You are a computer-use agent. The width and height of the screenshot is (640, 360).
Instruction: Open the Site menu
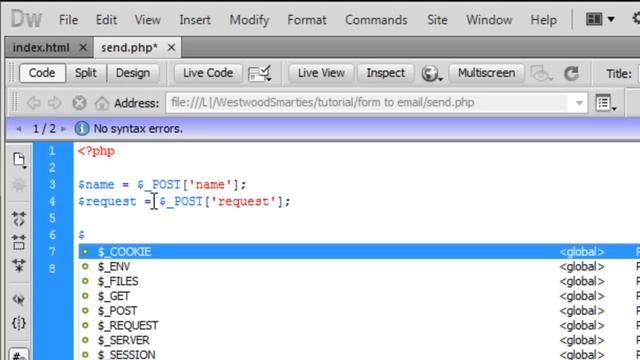[x=437, y=20]
